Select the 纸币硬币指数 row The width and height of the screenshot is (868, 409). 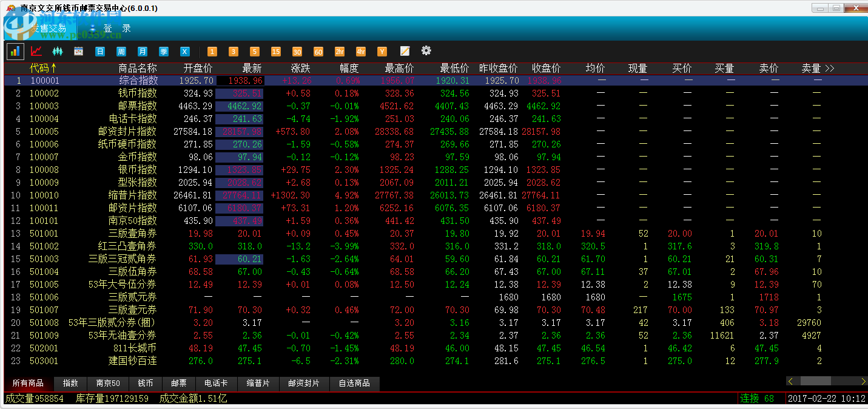click(x=436, y=144)
